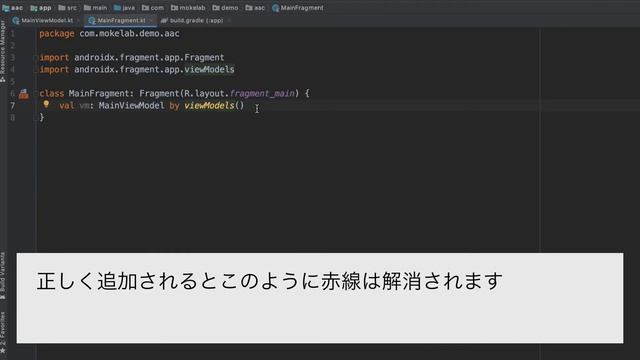Click the androidx.fragment.app.Fragment import

click(x=132, y=58)
